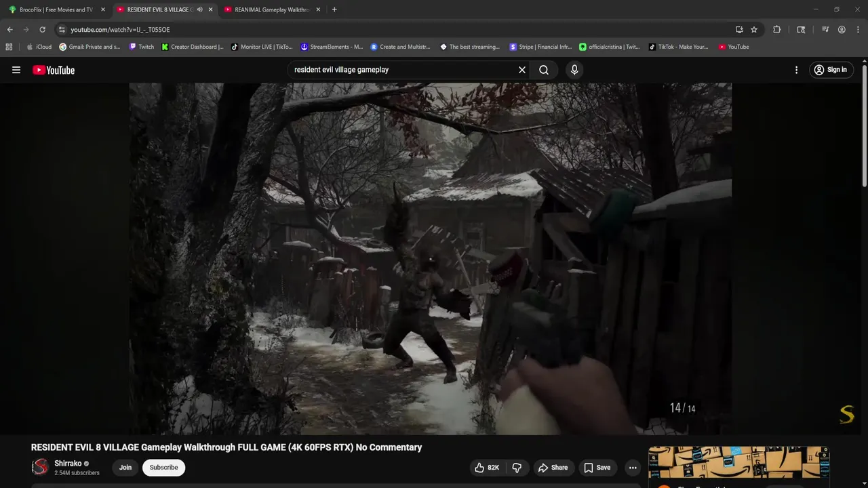Focus the browser address bar URL

(121, 30)
